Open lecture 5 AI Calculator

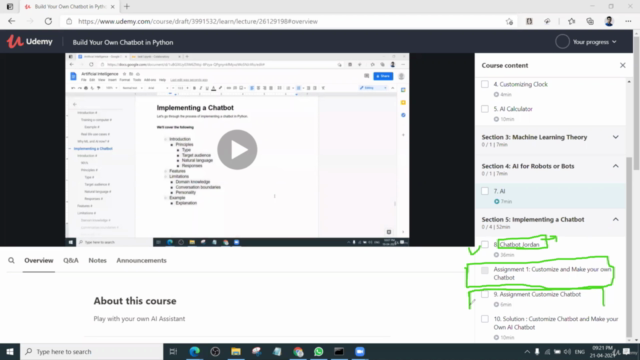pos(513,109)
